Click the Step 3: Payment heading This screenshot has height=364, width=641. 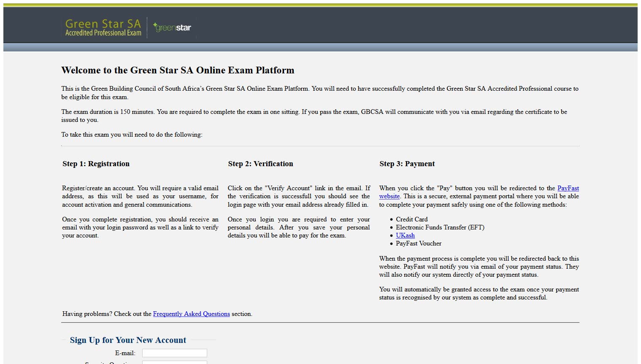(407, 164)
